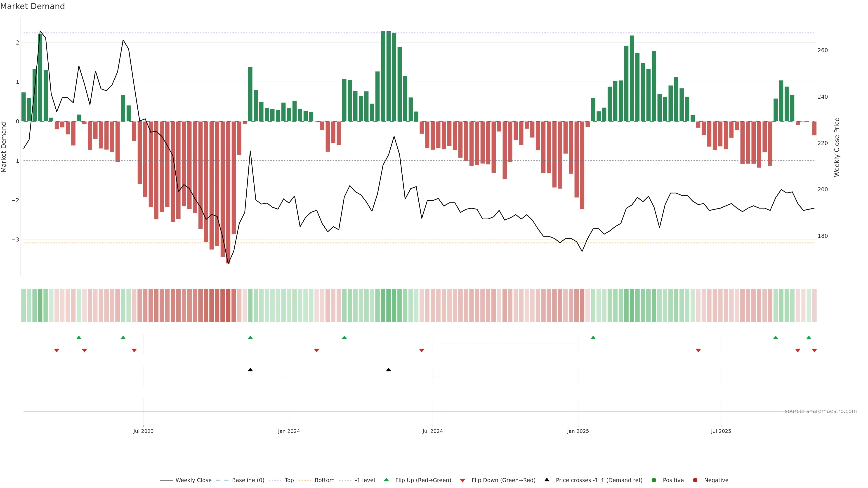This screenshot has width=868, height=488.
Task: Click the Jul 2025 x-axis label
Action: [721, 431]
